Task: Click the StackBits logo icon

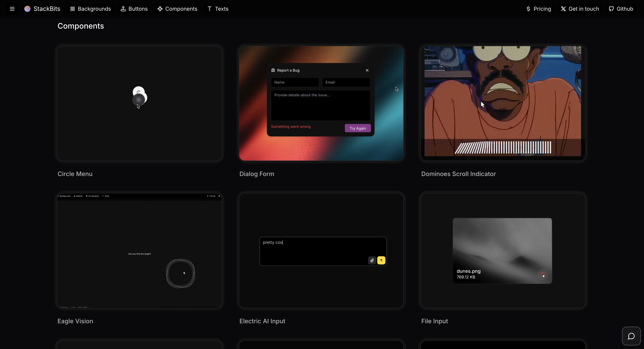Action: tap(27, 9)
